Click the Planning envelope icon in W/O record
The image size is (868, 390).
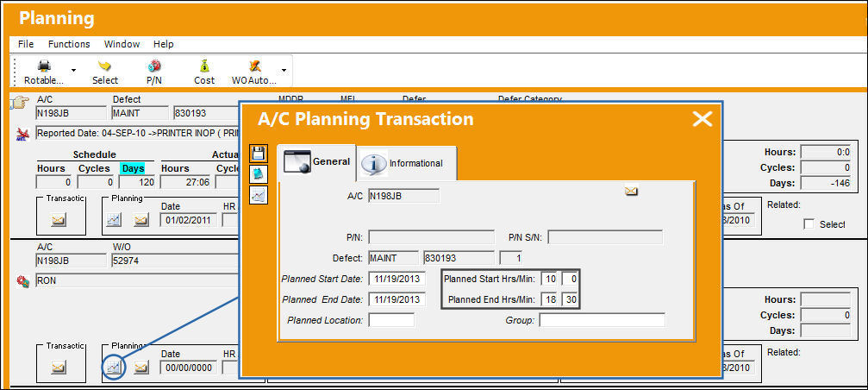pos(141,368)
